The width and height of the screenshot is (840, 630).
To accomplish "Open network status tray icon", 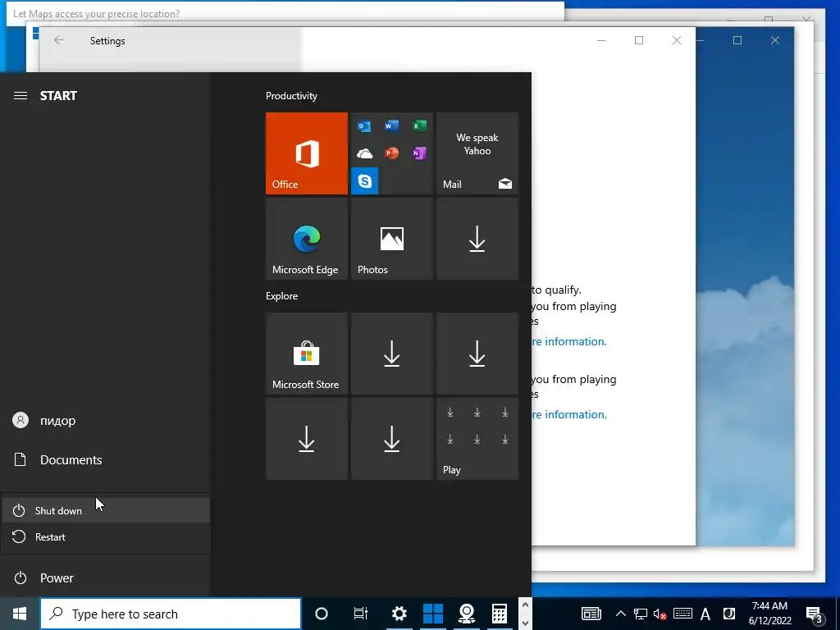I will click(640, 614).
